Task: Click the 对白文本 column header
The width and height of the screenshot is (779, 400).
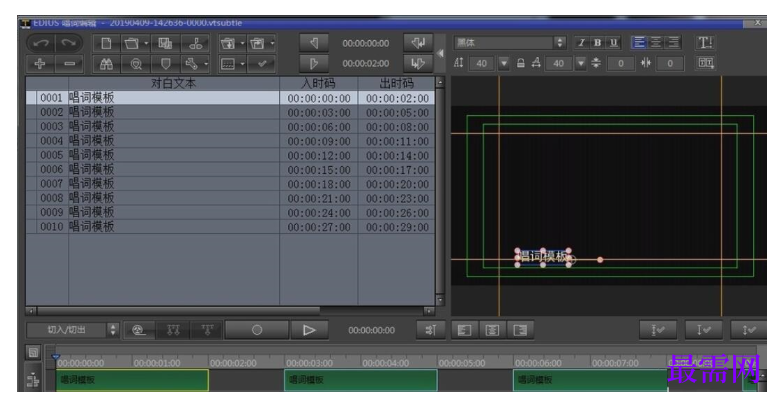Action: tap(173, 83)
